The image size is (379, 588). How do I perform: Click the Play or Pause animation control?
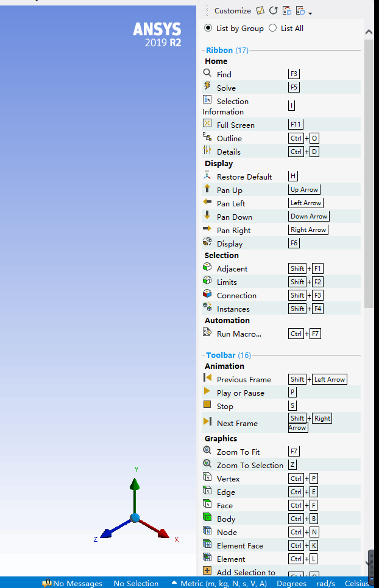click(207, 391)
